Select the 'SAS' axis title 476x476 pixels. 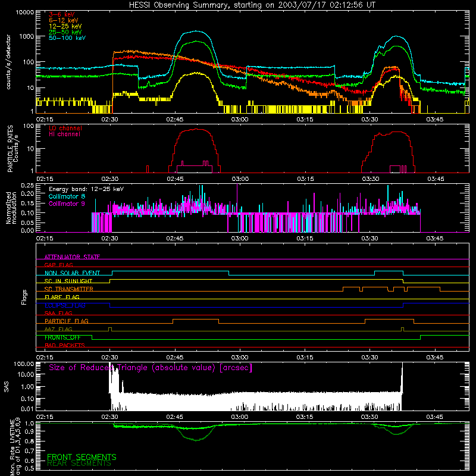click(x=7, y=386)
